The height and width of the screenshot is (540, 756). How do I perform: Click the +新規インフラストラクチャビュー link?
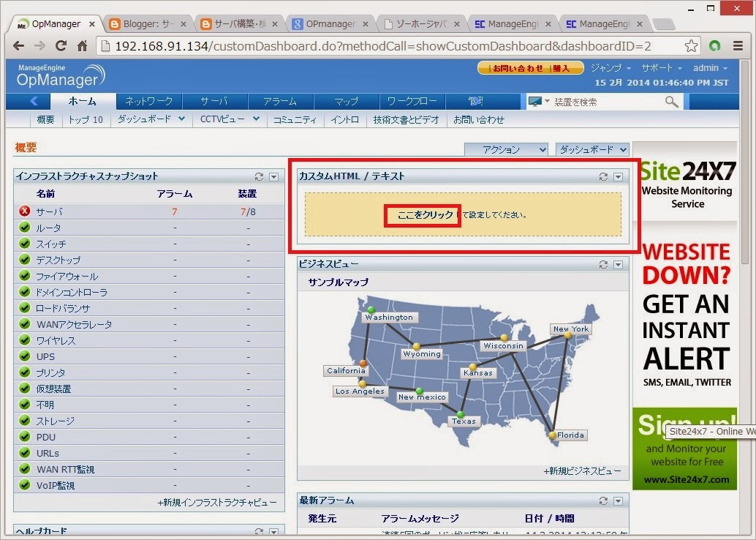pos(217,503)
